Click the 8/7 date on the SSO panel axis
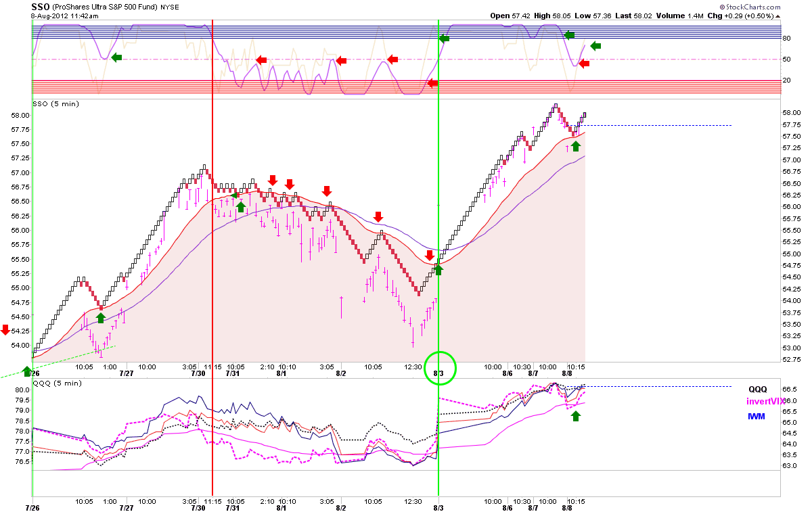Screen dimensions: 812x514 533,373
